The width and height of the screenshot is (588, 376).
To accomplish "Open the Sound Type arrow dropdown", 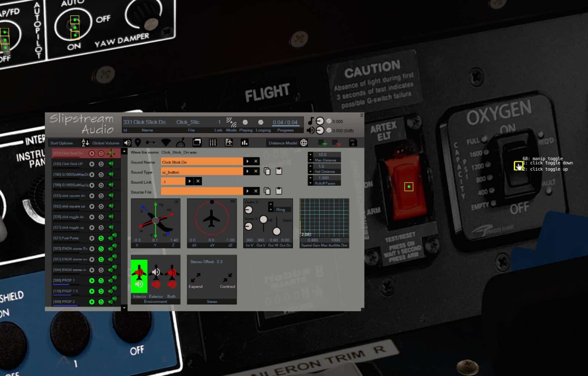I will [x=247, y=171].
